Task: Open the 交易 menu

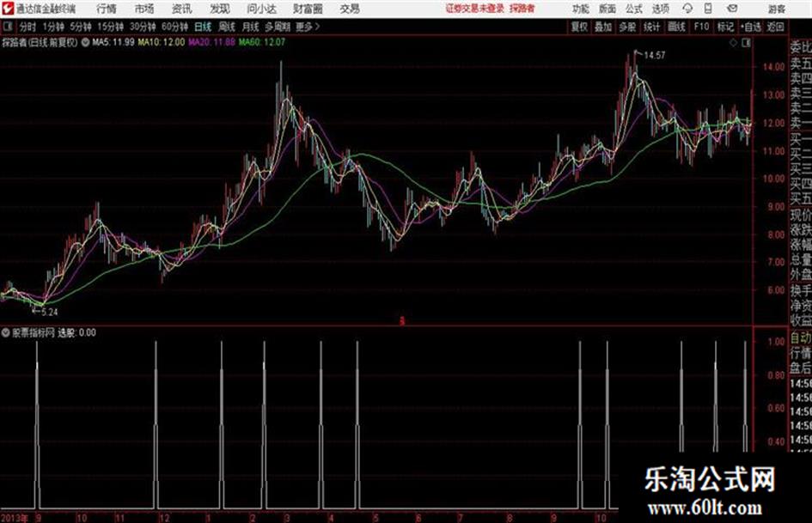Action: [350, 9]
